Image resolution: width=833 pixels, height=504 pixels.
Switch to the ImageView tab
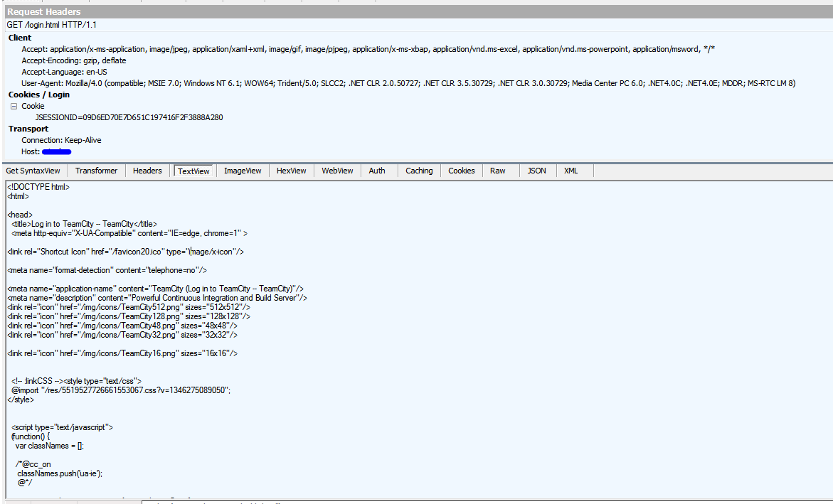coord(243,171)
